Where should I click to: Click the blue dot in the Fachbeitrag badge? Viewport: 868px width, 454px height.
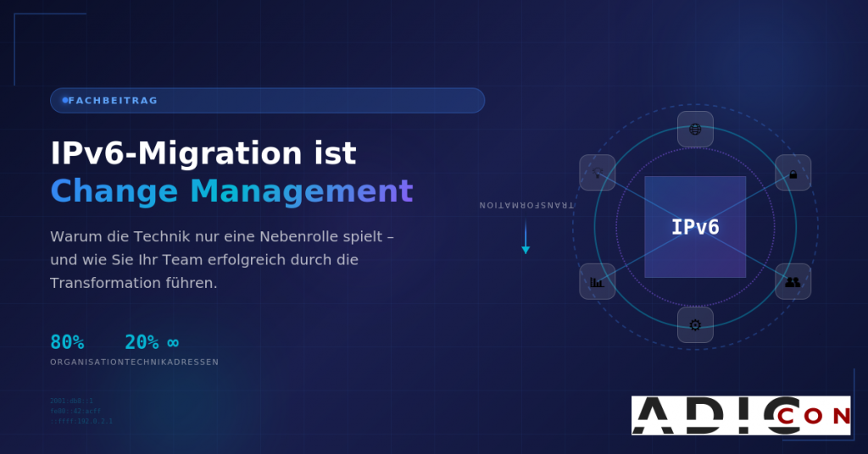pyautogui.click(x=65, y=101)
